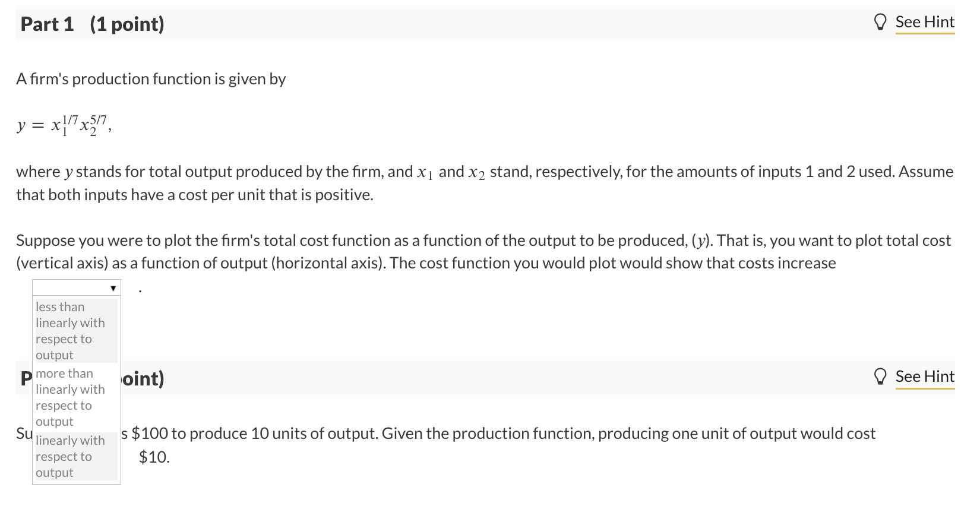Click the underline beneath the top See Hint link
Image resolution: width=980 pixels, height=506 pixels.
925,34
